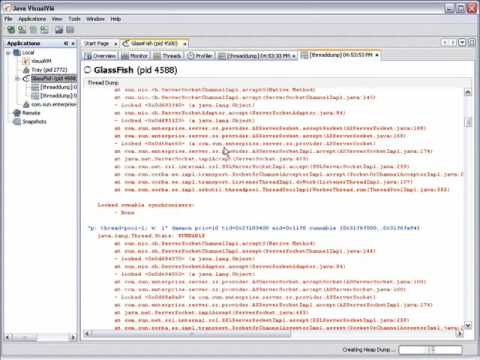Image resolution: width=480 pixels, height=360 pixels.
Task: Open the View menu
Action: click(x=57, y=19)
